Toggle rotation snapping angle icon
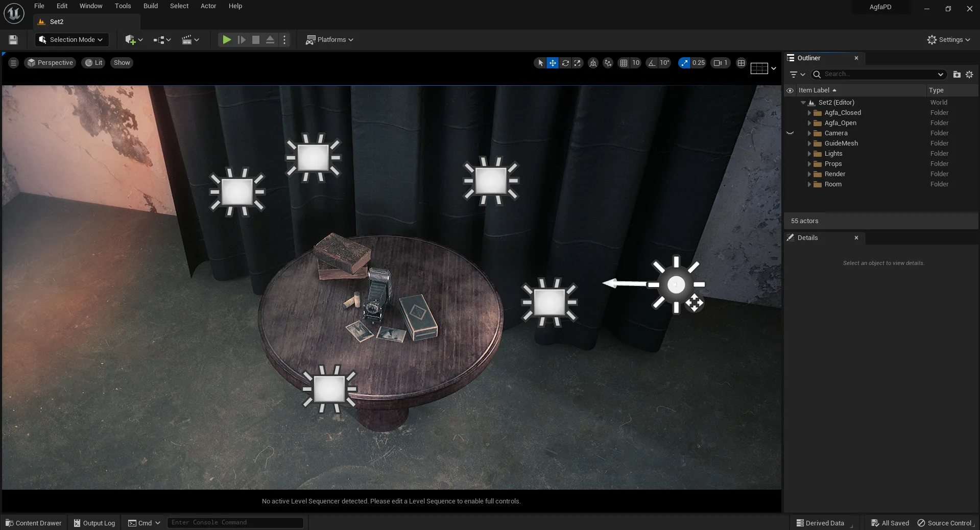 pos(652,63)
